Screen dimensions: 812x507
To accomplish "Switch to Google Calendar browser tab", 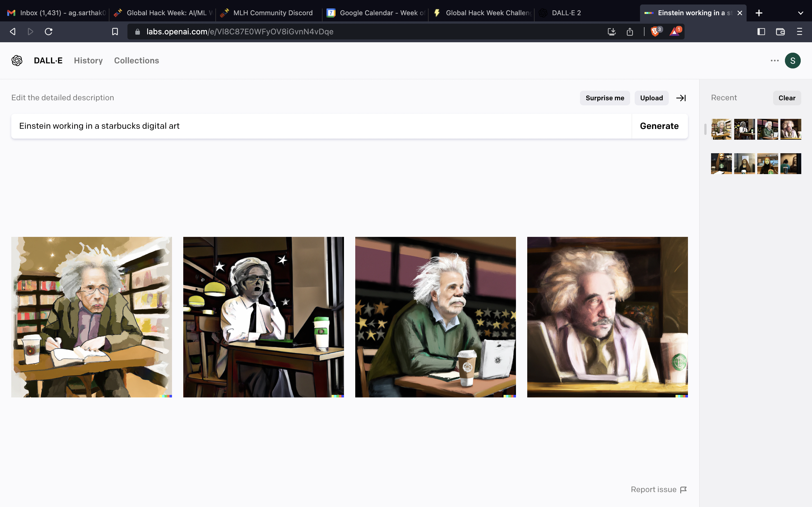I will (376, 13).
